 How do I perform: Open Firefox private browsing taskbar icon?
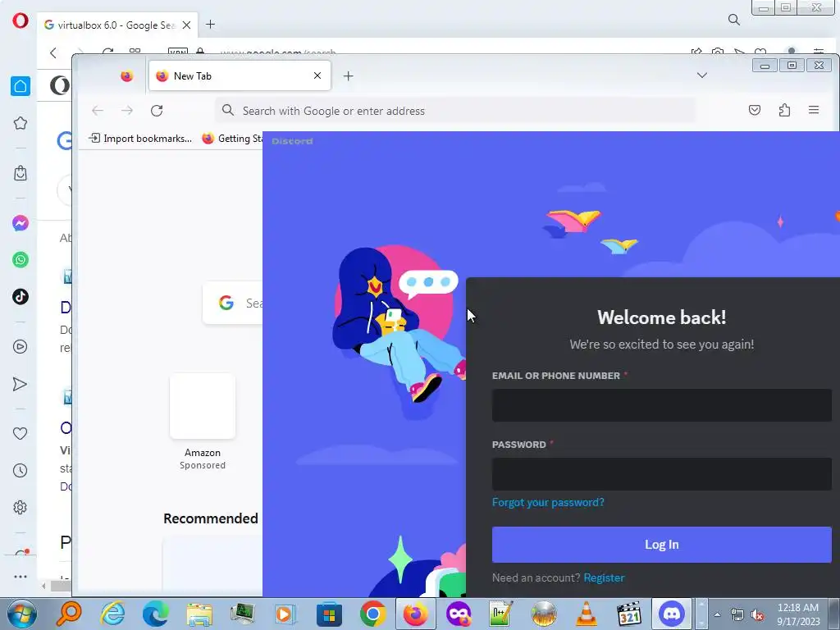coord(459,614)
